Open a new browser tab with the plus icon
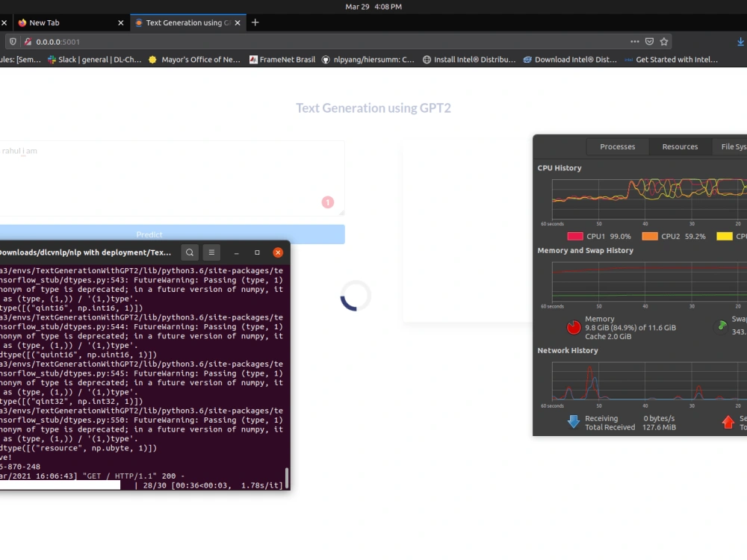This screenshot has width=747, height=560. click(x=255, y=22)
